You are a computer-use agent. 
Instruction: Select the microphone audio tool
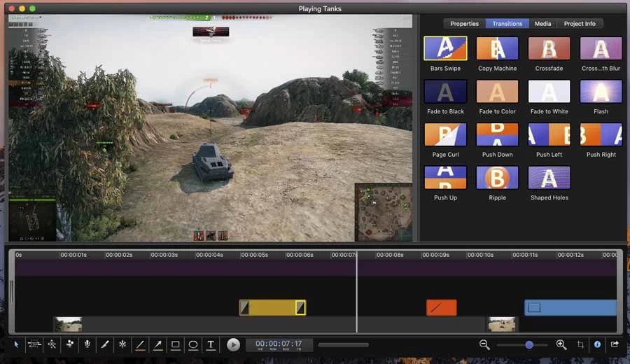tap(87, 344)
